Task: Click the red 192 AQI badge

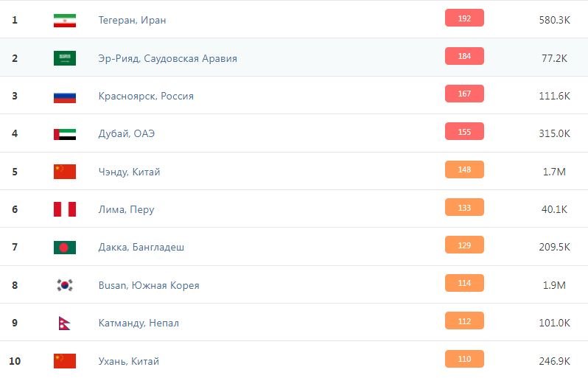Action: click(x=464, y=18)
